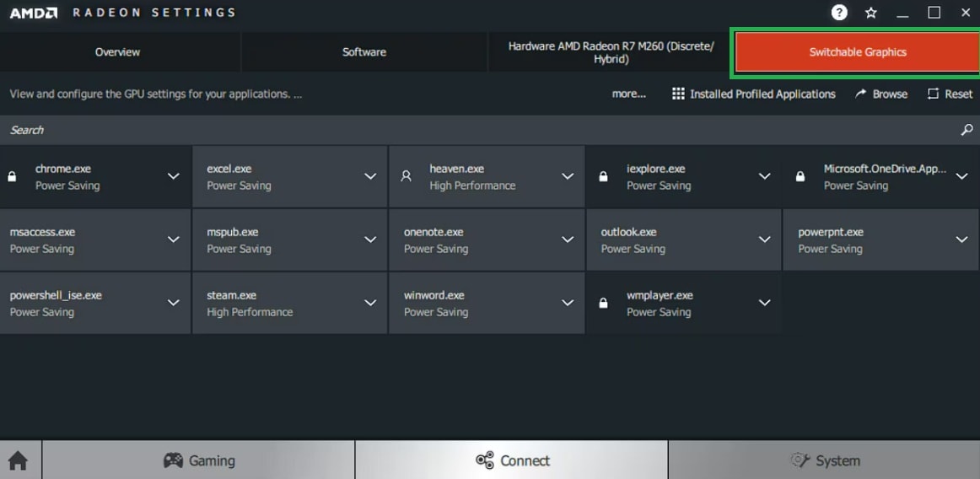980x479 pixels.
Task: Expand mspub.exe graphics mode dropdown
Action: 370,239
